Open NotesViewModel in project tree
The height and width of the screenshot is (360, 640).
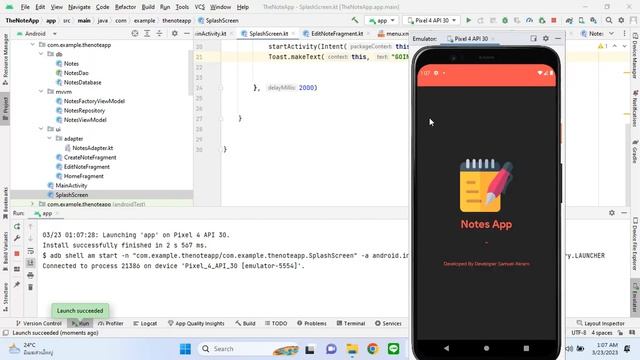[x=85, y=120]
